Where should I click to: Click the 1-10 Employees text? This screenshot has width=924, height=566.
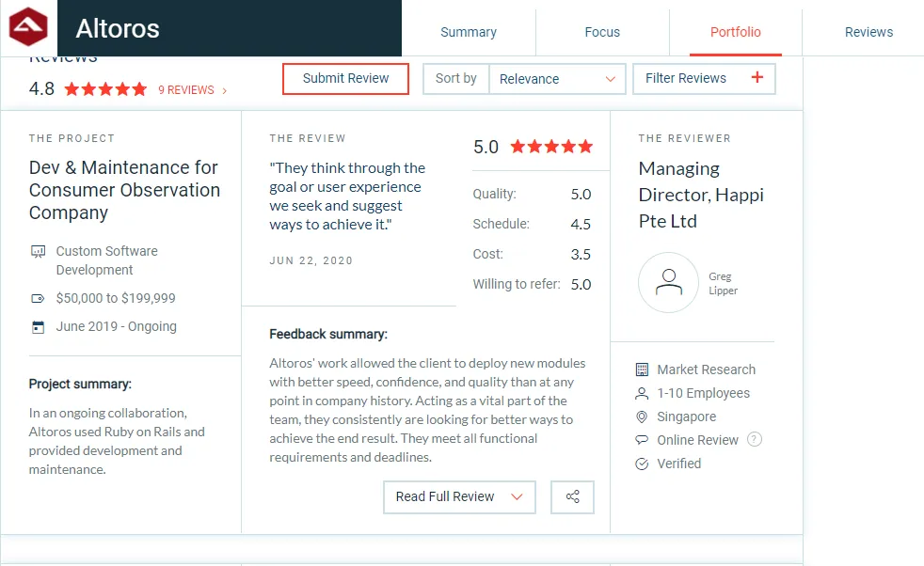click(x=703, y=393)
